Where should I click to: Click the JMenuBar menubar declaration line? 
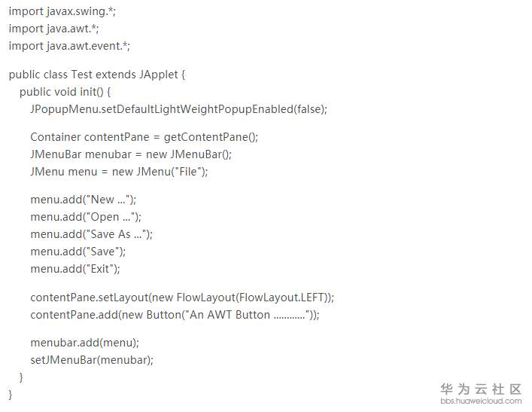131,154
